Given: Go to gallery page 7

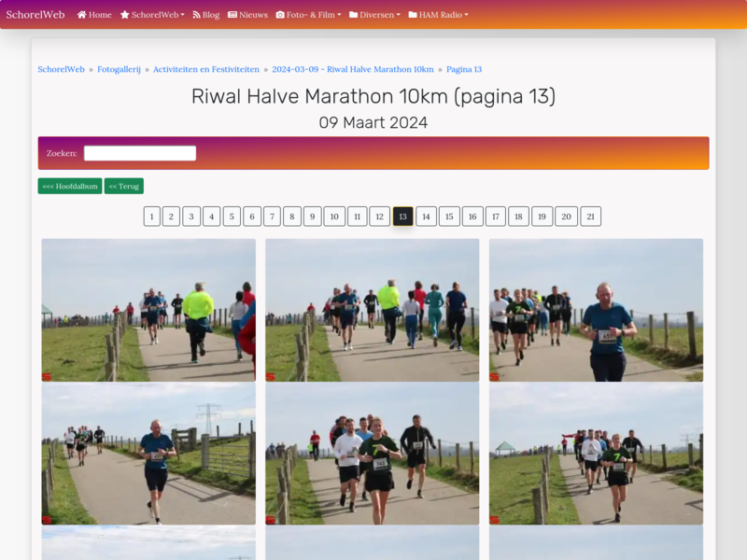Looking at the screenshot, I should 272,217.
